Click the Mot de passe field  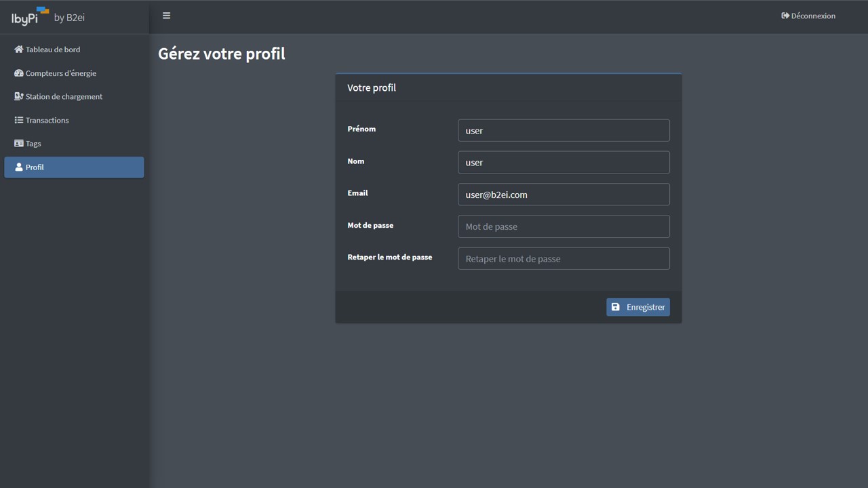564,226
